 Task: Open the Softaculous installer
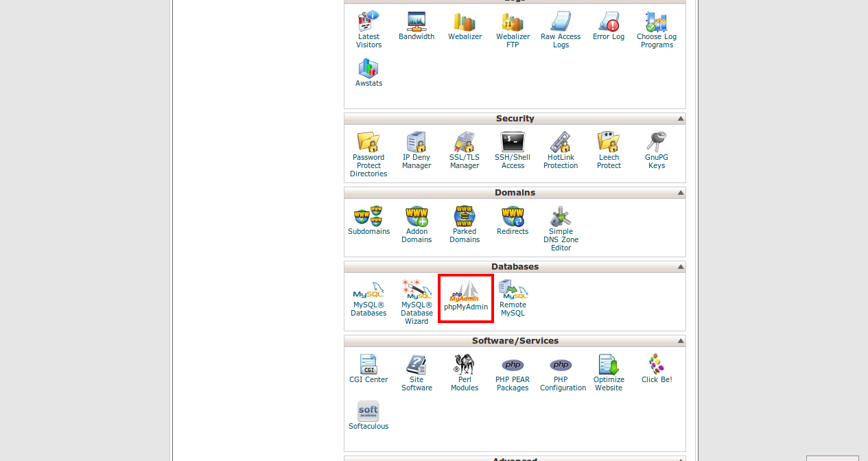click(x=368, y=411)
